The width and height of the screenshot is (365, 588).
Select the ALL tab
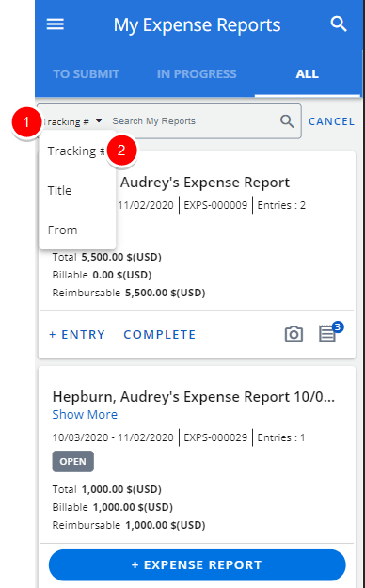pos(308,74)
